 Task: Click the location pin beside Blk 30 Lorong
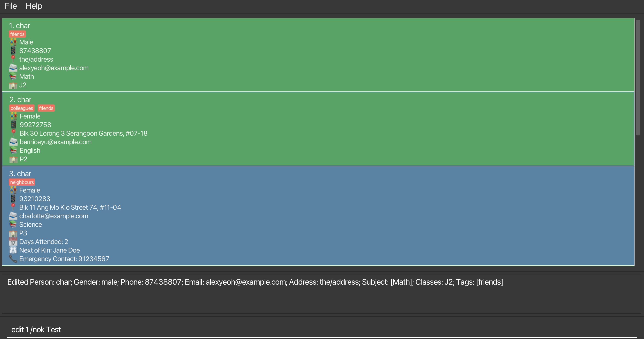(14, 133)
